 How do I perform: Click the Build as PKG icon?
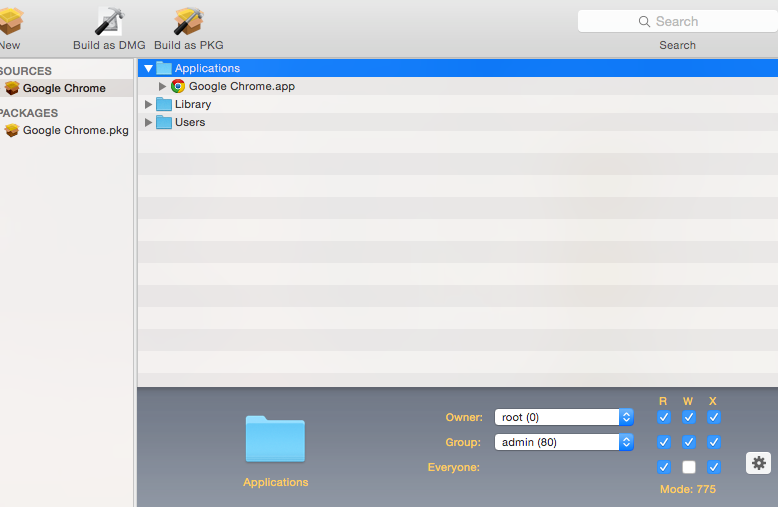(189, 21)
